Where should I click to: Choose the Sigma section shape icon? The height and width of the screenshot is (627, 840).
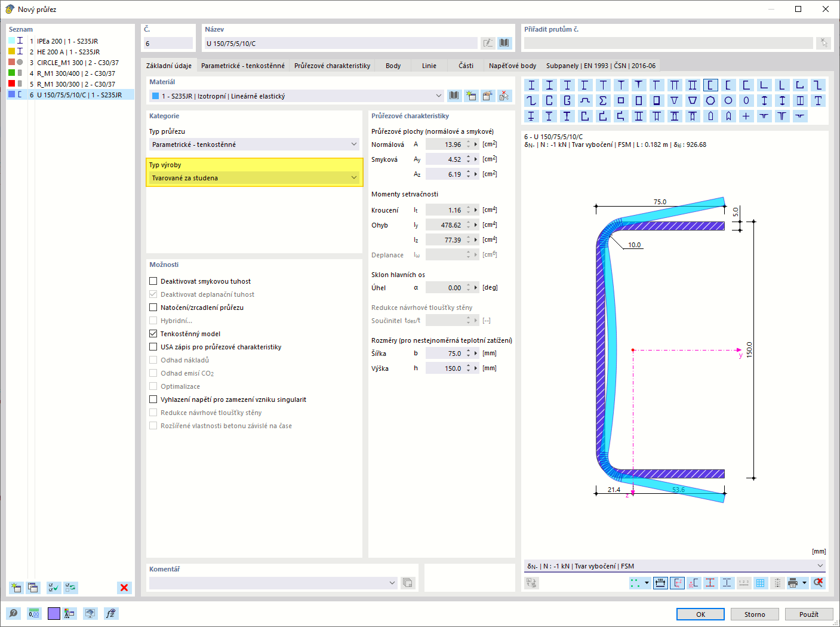click(603, 101)
